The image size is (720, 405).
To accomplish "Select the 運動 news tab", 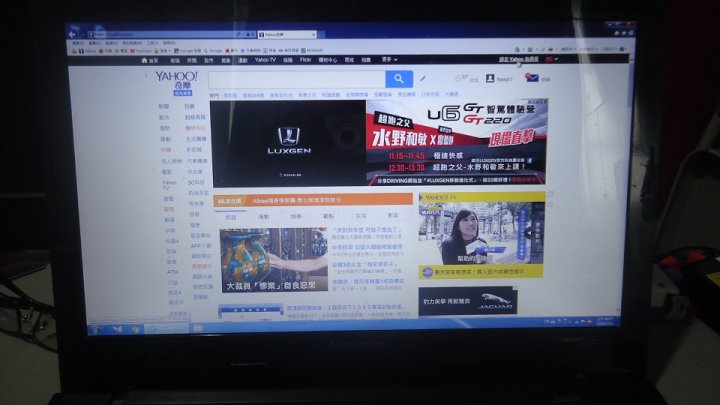I will pyautogui.click(x=264, y=216).
